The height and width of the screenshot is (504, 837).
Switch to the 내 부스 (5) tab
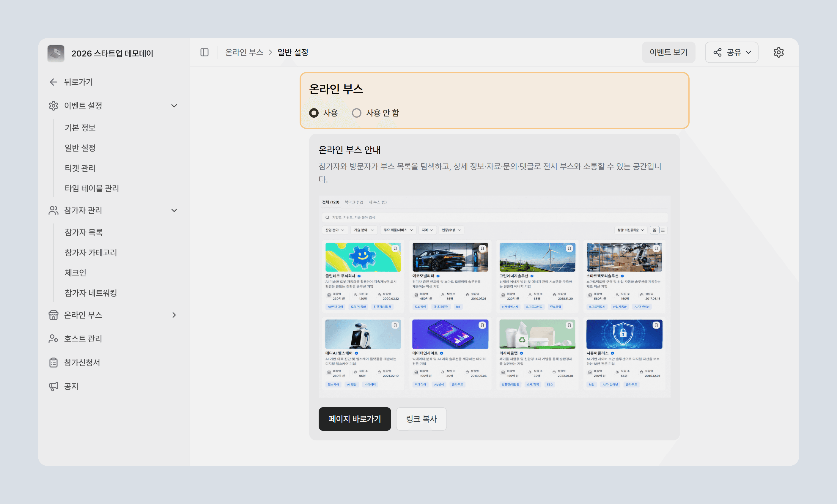click(x=377, y=202)
